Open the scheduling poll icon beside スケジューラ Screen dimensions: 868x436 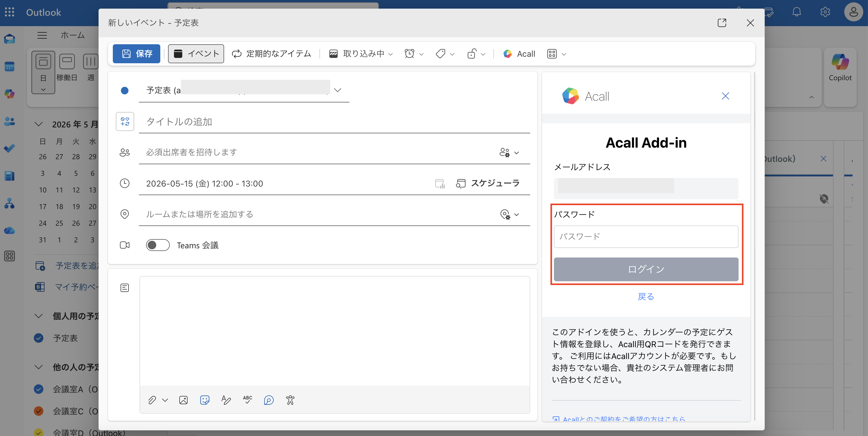click(440, 184)
